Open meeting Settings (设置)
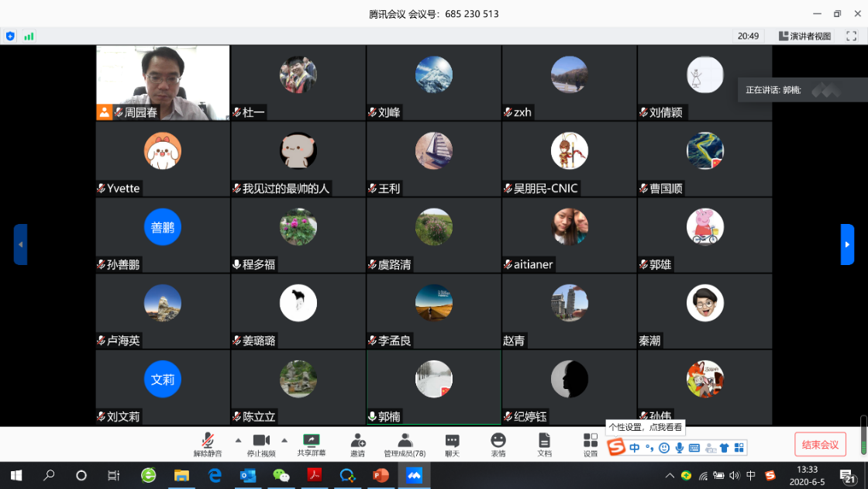The width and height of the screenshot is (868, 489). click(591, 444)
